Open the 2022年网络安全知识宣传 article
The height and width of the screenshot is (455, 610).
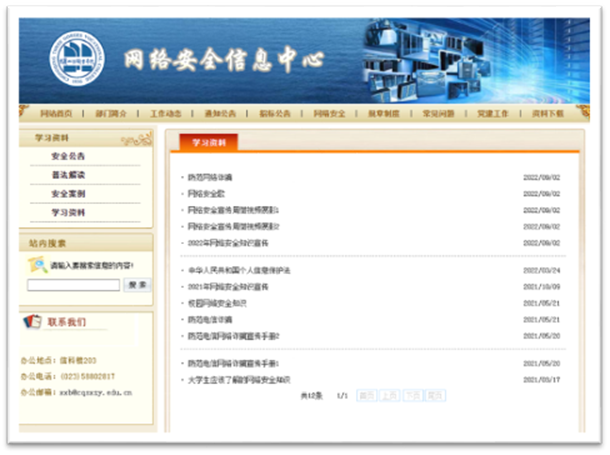pyautogui.click(x=228, y=243)
